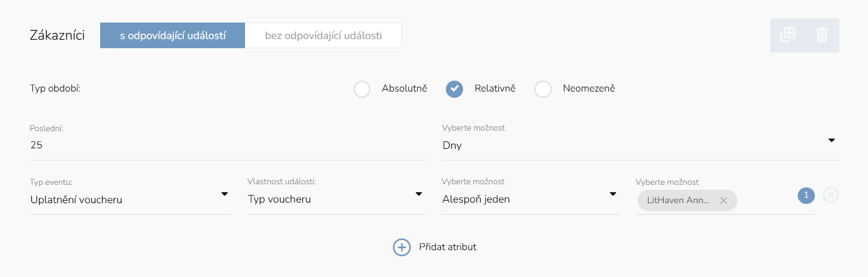Click the circled plus icon for adding an attribute

(x=401, y=247)
